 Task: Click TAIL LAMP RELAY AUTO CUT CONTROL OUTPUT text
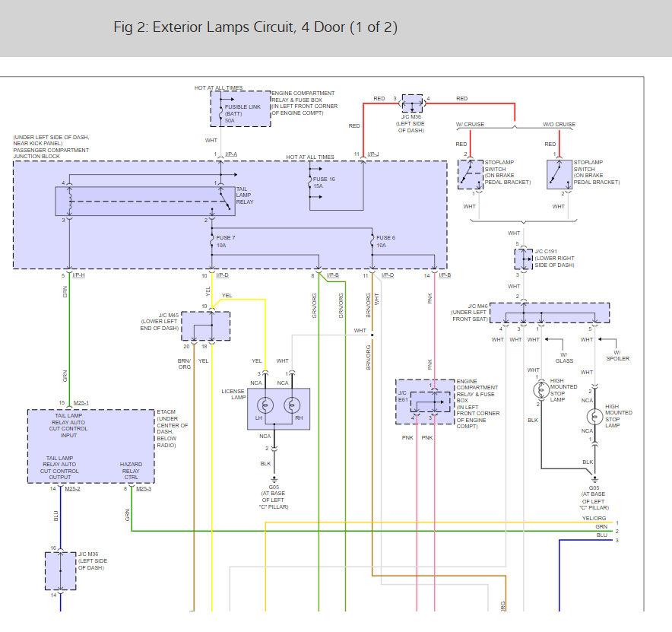pyautogui.click(x=59, y=468)
